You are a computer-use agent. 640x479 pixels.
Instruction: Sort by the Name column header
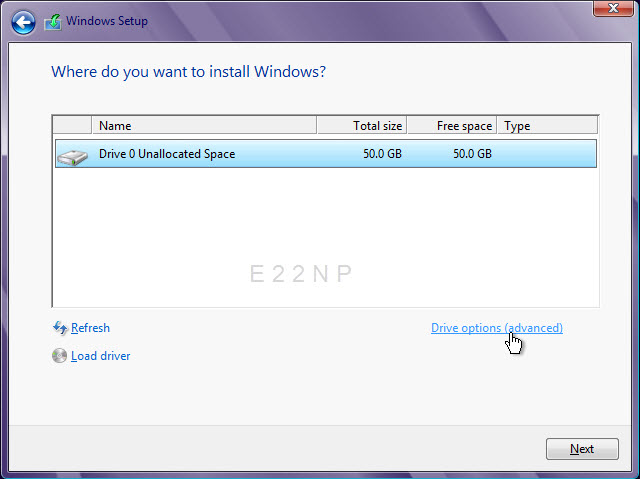(204, 126)
